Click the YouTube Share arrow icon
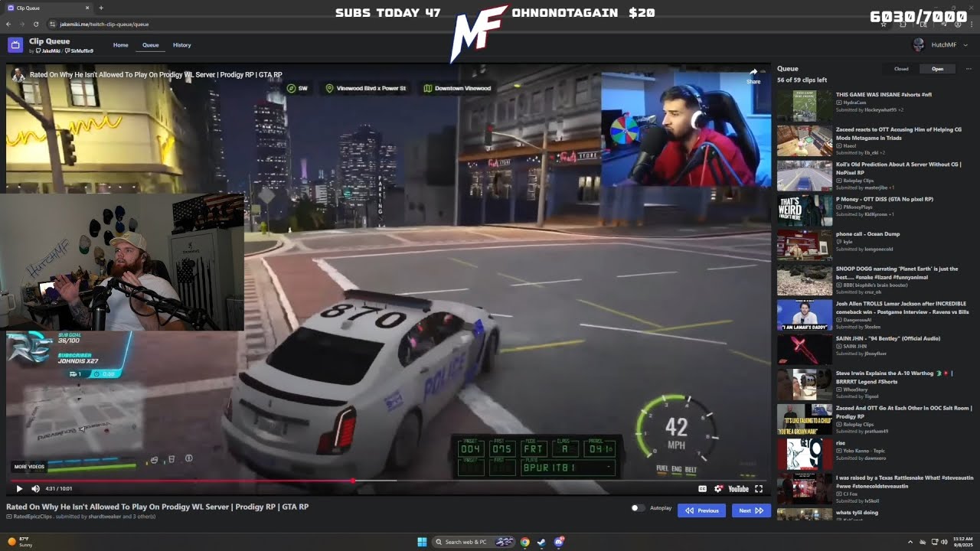Image resolution: width=980 pixels, height=551 pixels. (753, 76)
